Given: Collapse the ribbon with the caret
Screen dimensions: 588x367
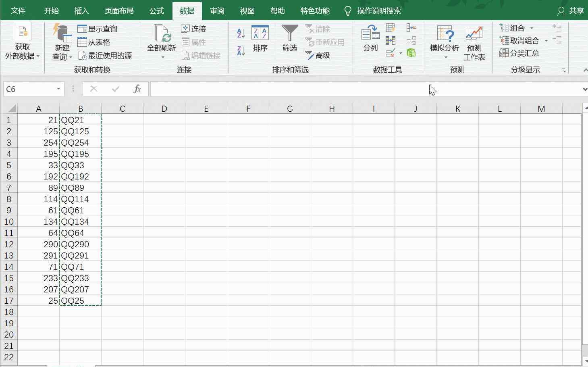Looking at the screenshot, I should tap(585, 70).
